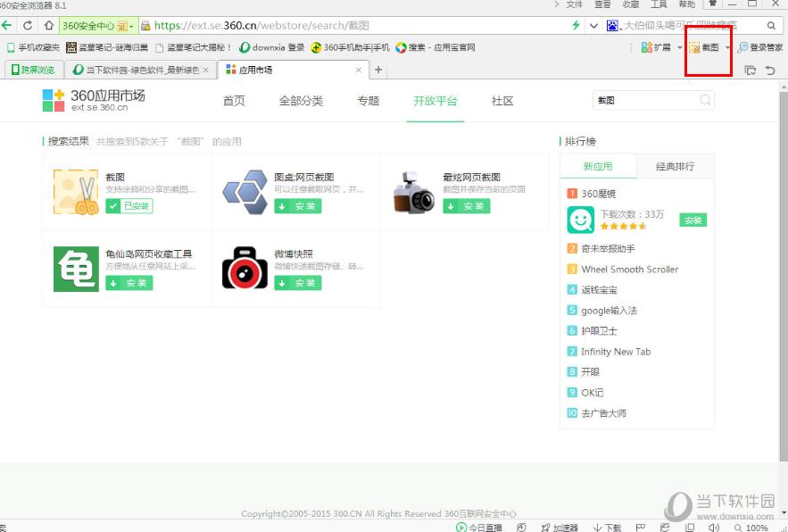This screenshot has height=532, width=788.
Task: Open Wheel Smooth Scroller in rankings
Action: coord(630,270)
